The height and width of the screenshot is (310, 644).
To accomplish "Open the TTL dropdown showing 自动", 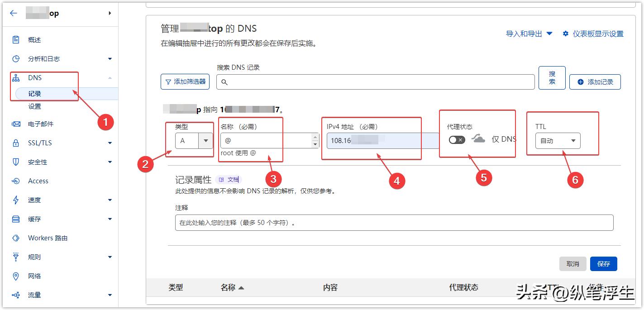I will click(x=558, y=141).
